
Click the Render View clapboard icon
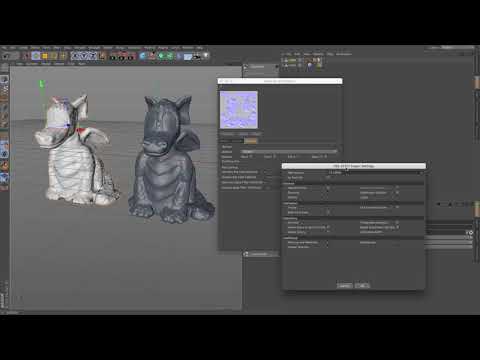114,56
